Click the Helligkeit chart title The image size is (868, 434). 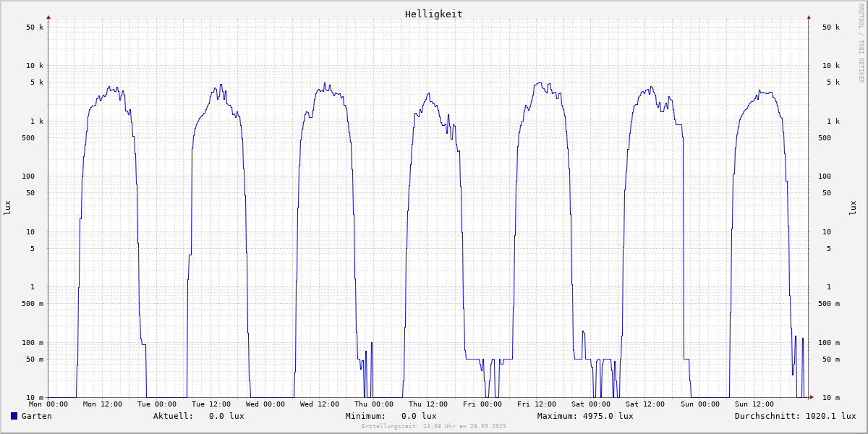pos(433,14)
